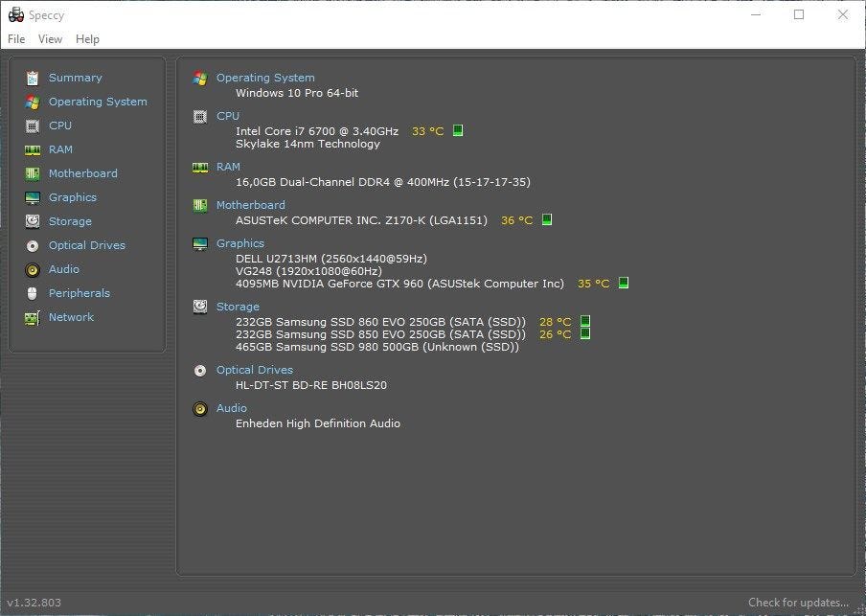This screenshot has width=866, height=616.
Task: Show Peripherals section from sidebar label
Action: click(79, 293)
